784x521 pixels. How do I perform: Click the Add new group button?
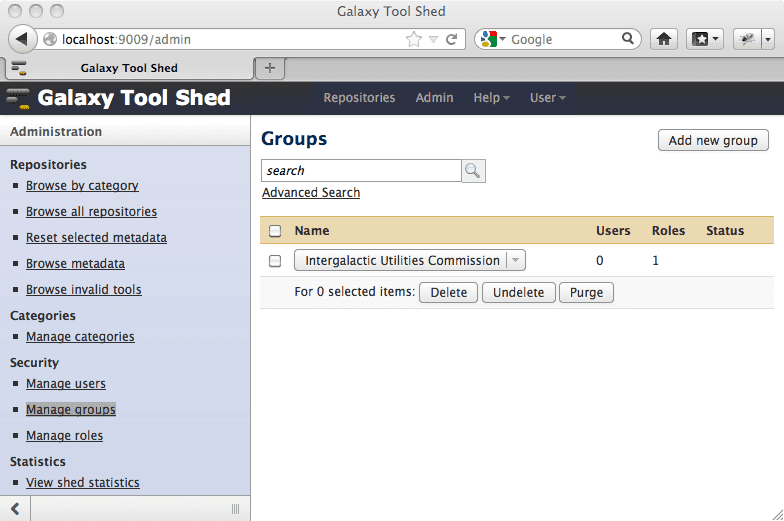713,140
